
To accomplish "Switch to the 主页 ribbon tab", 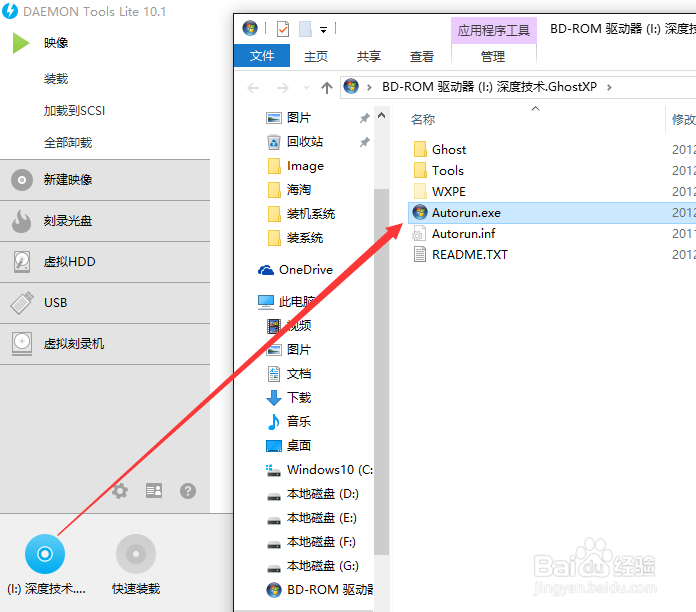I will [x=316, y=56].
